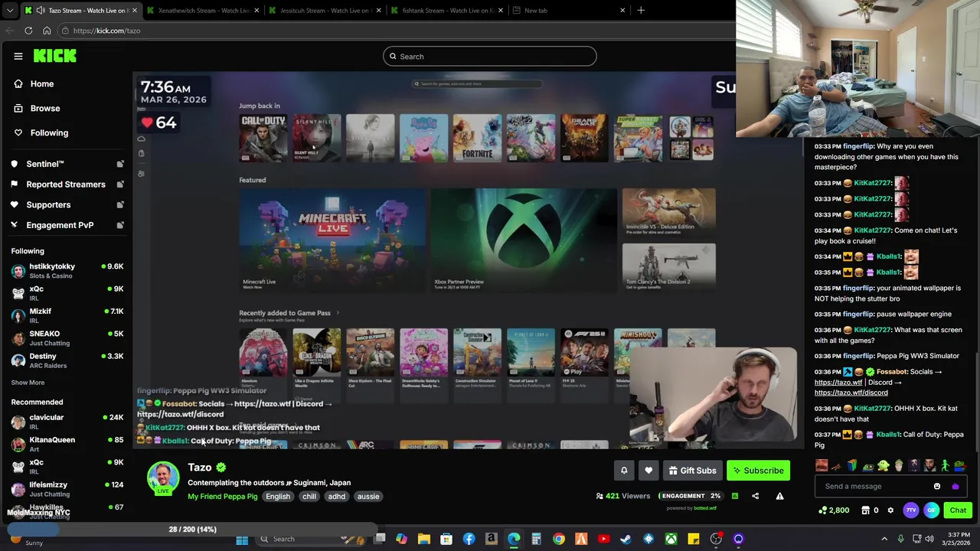980x551 pixels.
Task: Click the browser address bar
Action: pos(398,31)
